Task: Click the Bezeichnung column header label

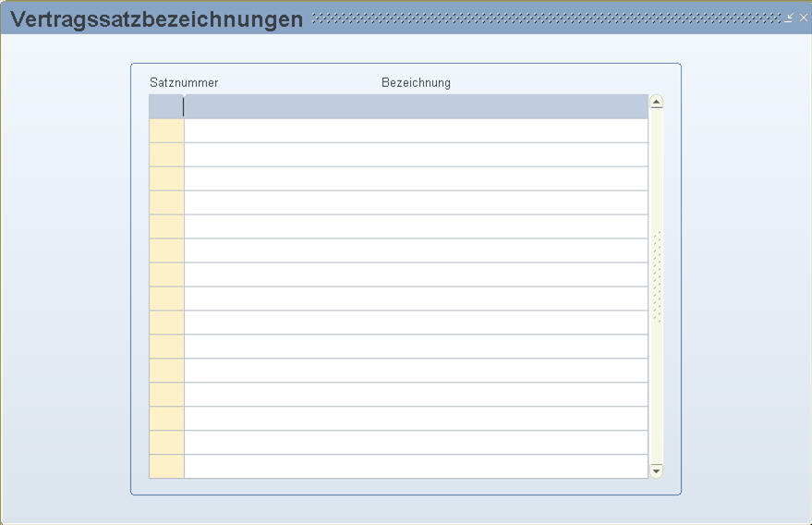Action: (x=416, y=83)
